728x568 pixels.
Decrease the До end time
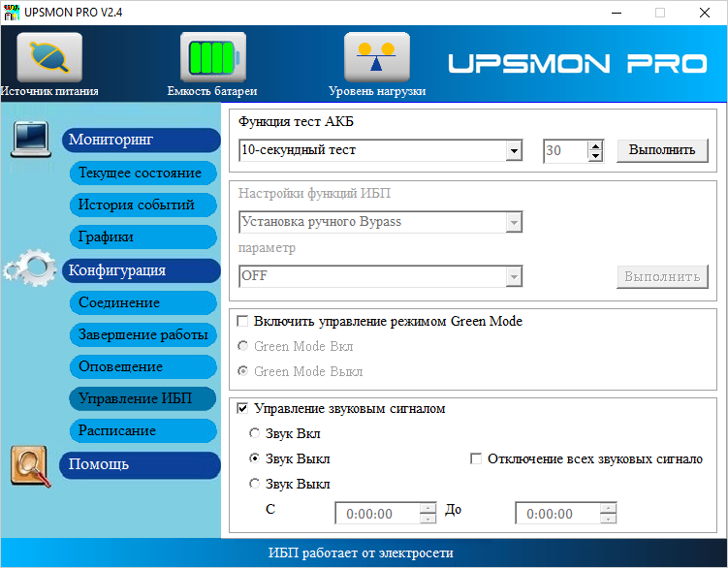[x=608, y=519]
